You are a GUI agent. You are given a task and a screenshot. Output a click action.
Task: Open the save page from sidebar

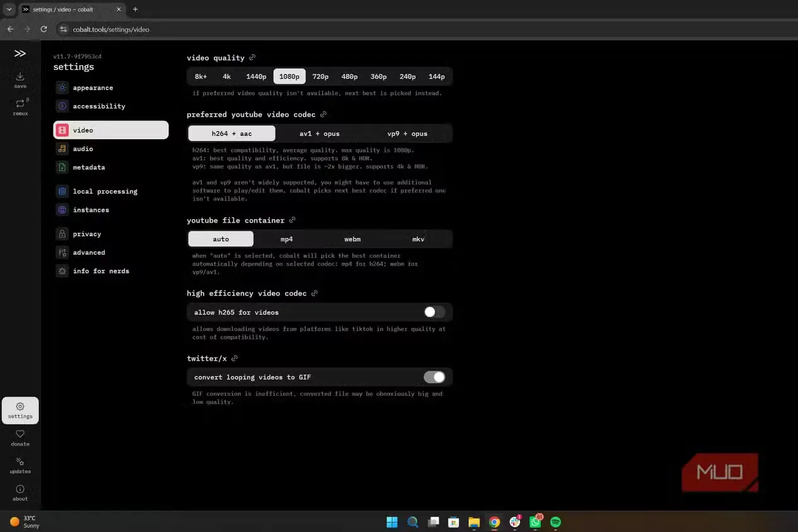click(x=20, y=80)
